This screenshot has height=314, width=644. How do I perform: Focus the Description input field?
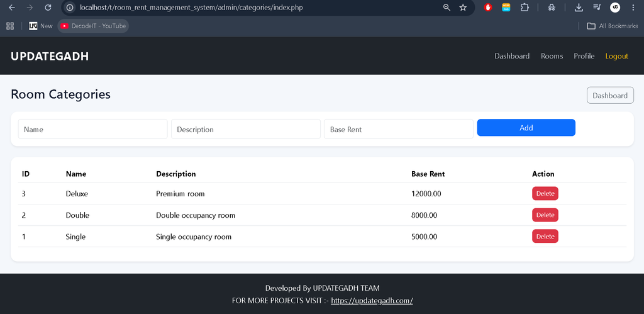pos(246,129)
